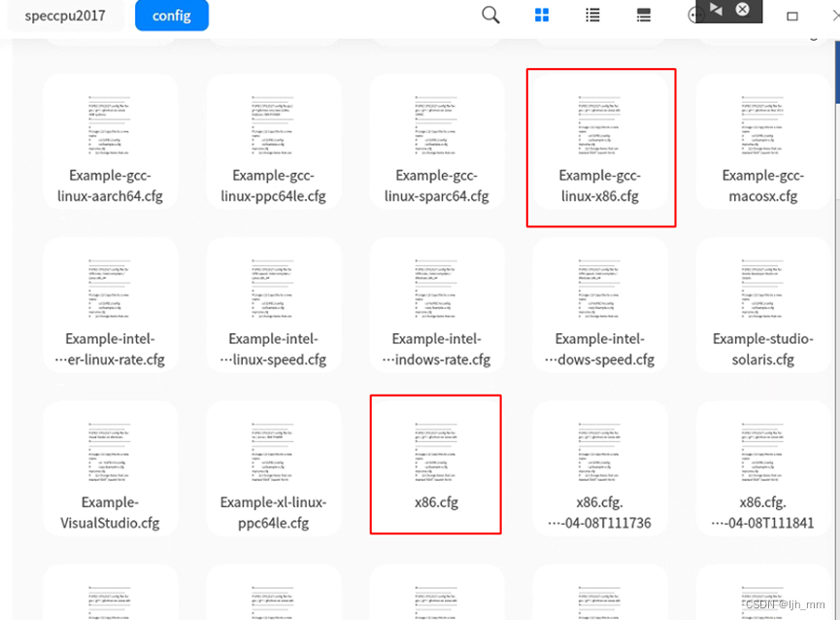The height and width of the screenshot is (620, 840).
Task: Click the search magnifier icon
Action: [490, 15]
